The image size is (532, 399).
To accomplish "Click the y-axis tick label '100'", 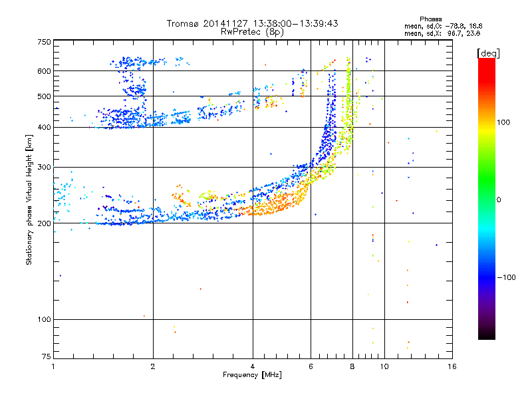I will point(44,320).
